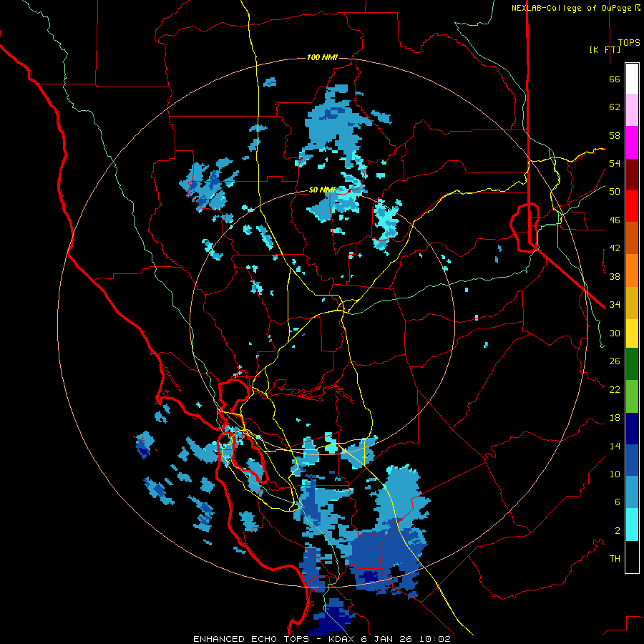Click the "66" legend value

[x=615, y=79]
